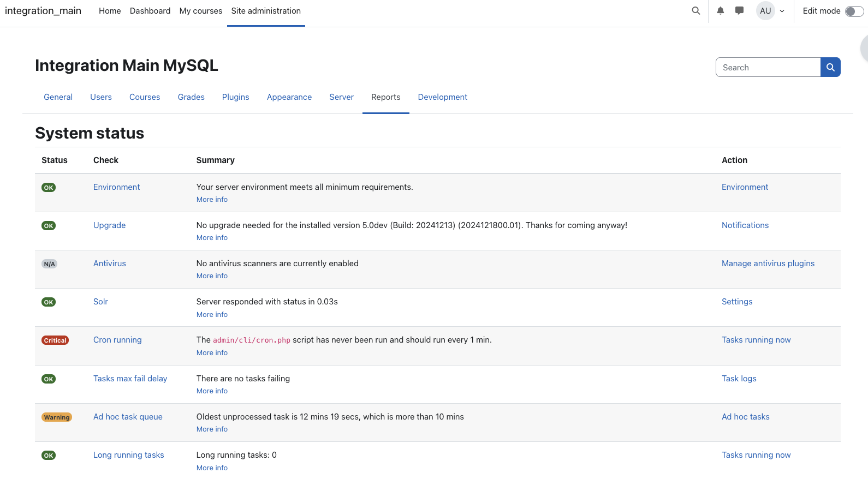
Task: Click More info under Environment summary
Action: click(x=212, y=200)
